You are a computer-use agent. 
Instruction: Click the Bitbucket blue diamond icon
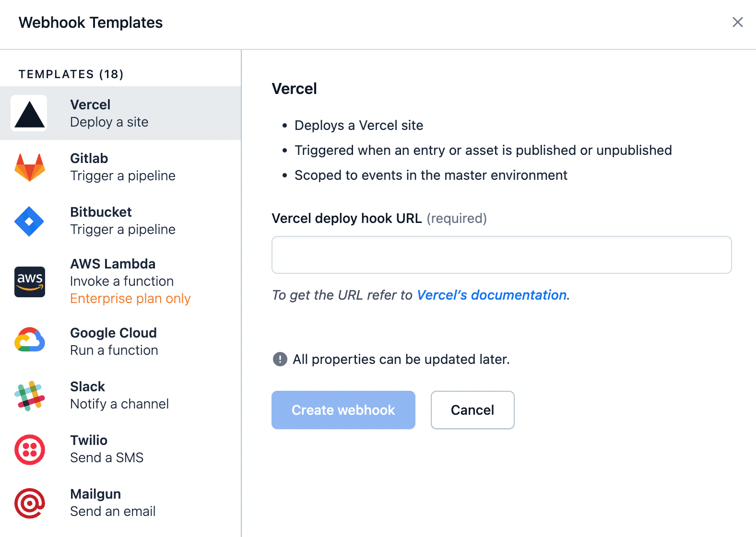(29, 221)
